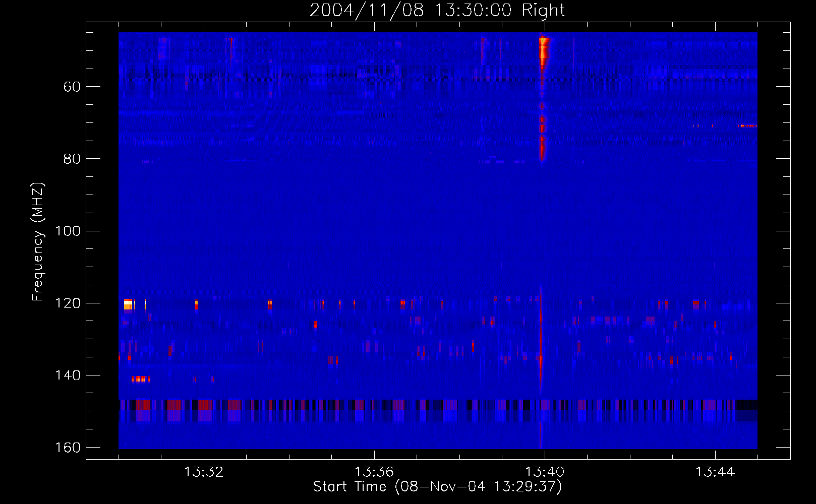The width and height of the screenshot is (816, 504).
Task: Click the 80 frequency tick label
Action: pos(72,159)
